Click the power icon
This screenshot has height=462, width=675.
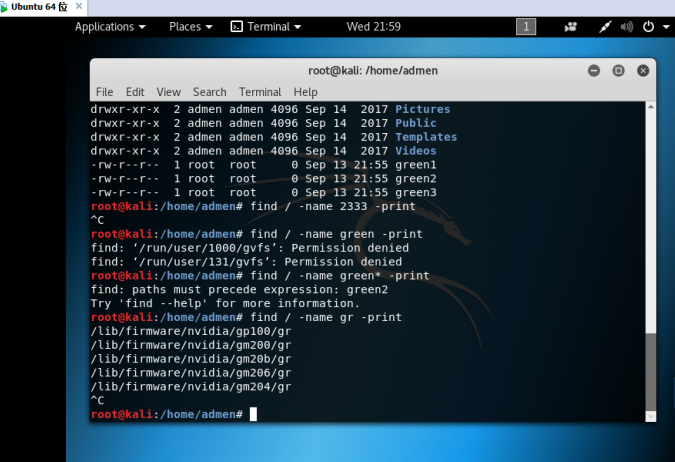pyautogui.click(x=648, y=27)
